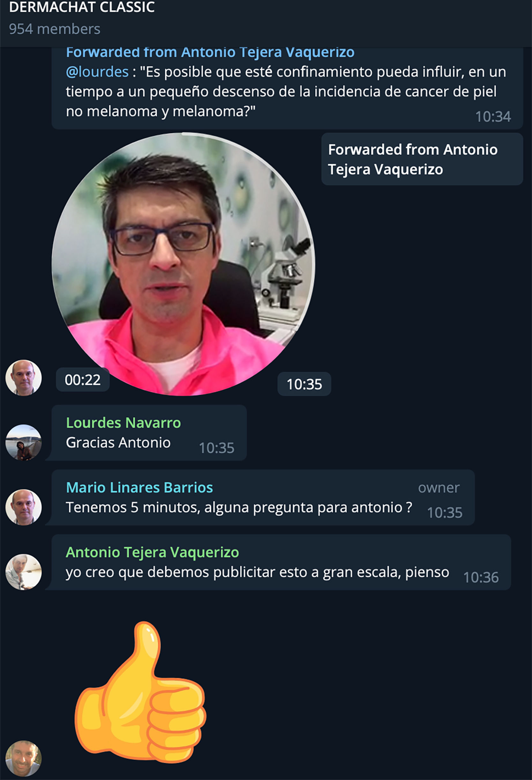
Task: Open avatar beside the thumbs up sticker
Action: click(24, 759)
